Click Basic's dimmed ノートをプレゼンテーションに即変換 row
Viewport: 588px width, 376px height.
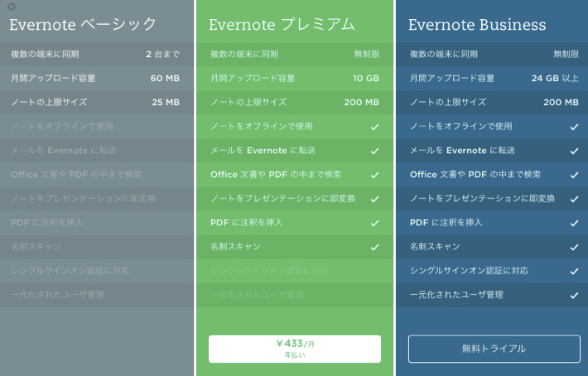point(97,198)
